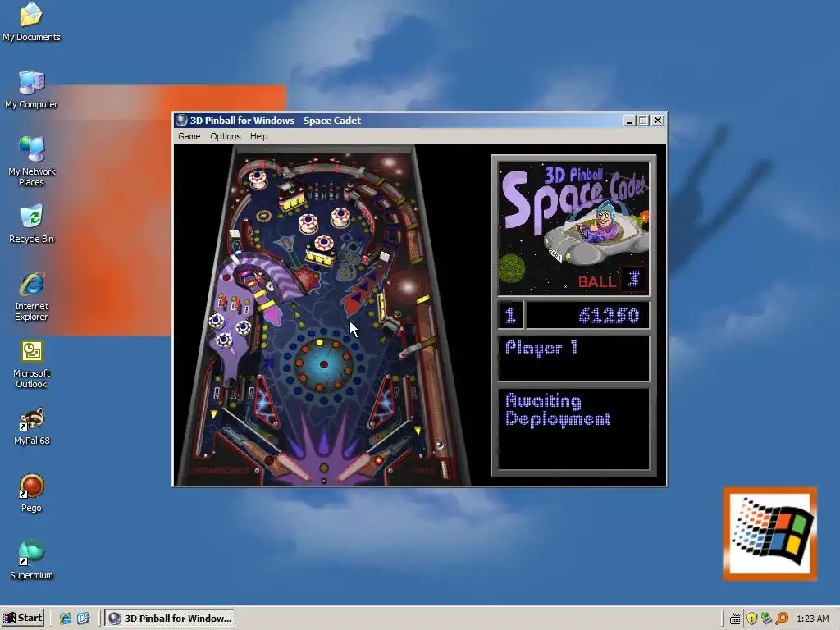The width and height of the screenshot is (840, 630).
Task: Click the 1:23 AM clock
Action: tap(813, 619)
